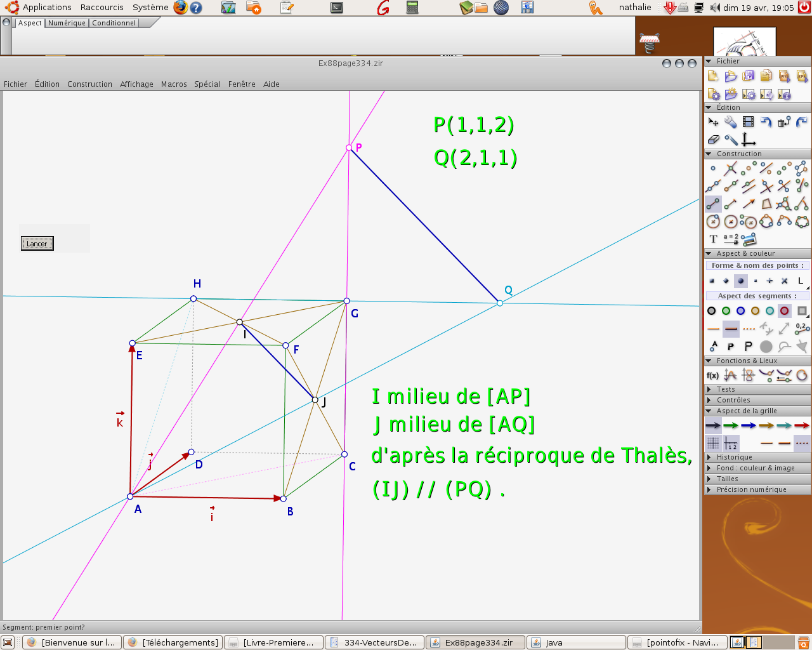
Task: Open the Macros menu
Action: click(x=174, y=84)
